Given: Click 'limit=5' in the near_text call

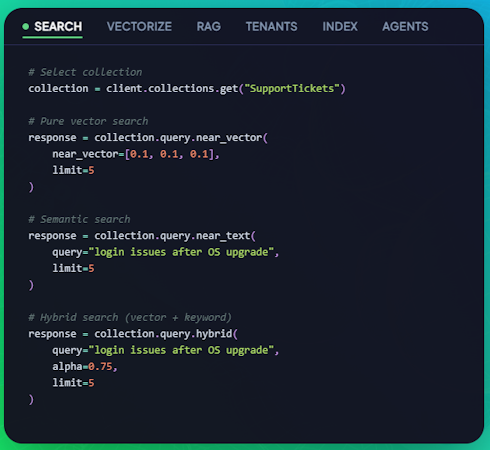Looking at the screenshot, I should coord(73,268).
